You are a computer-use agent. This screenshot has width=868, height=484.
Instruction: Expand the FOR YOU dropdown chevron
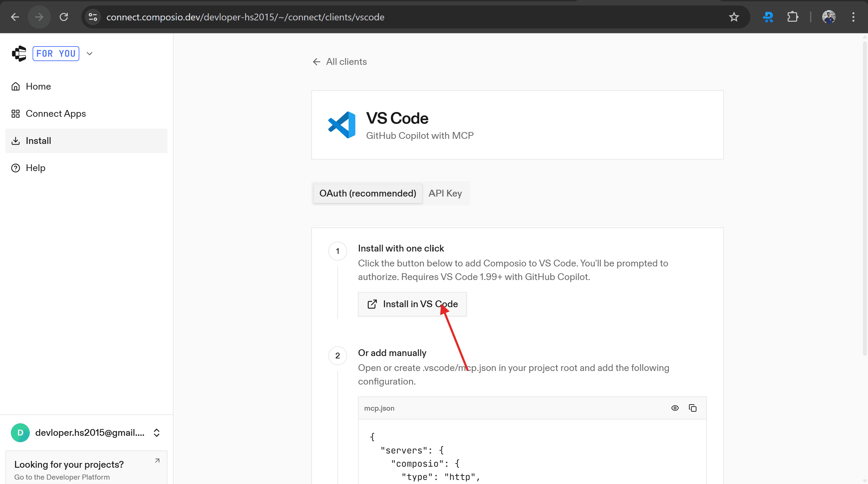pos(90,54)
